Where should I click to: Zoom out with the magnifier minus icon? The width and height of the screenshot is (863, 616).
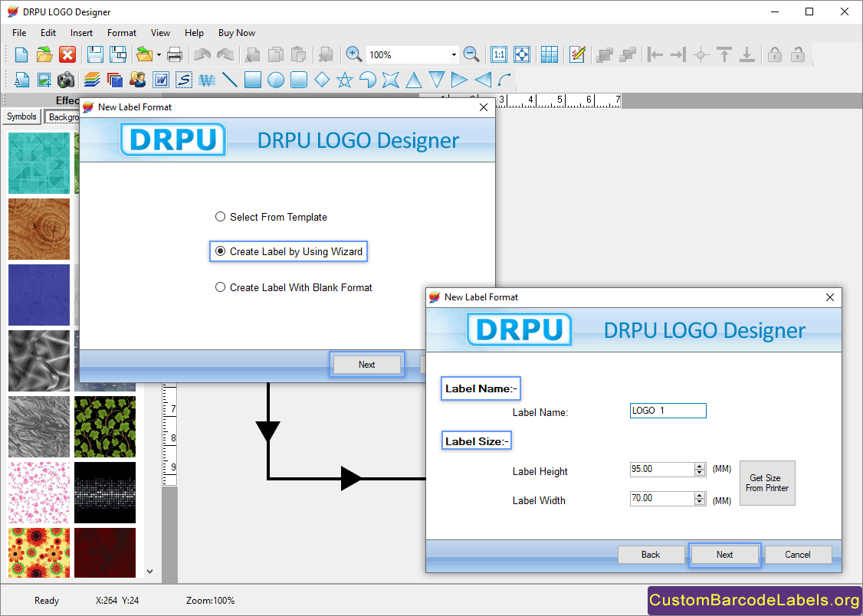point(471,54)
